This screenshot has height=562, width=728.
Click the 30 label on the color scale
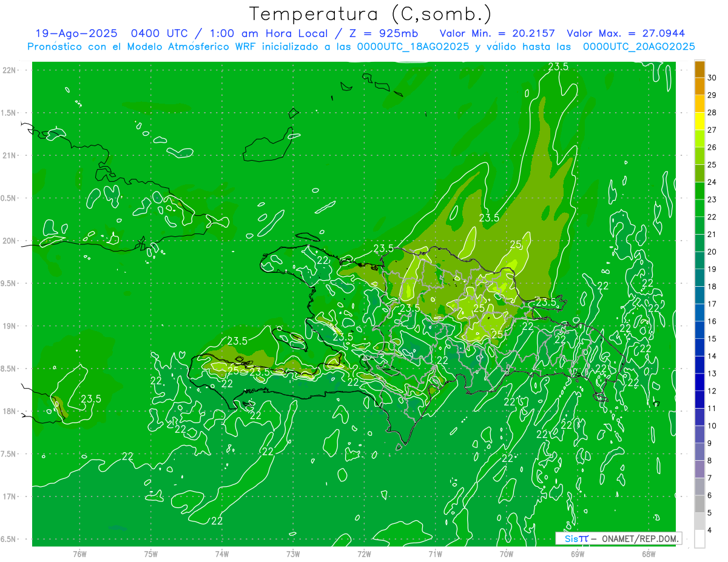click(712, 78)
